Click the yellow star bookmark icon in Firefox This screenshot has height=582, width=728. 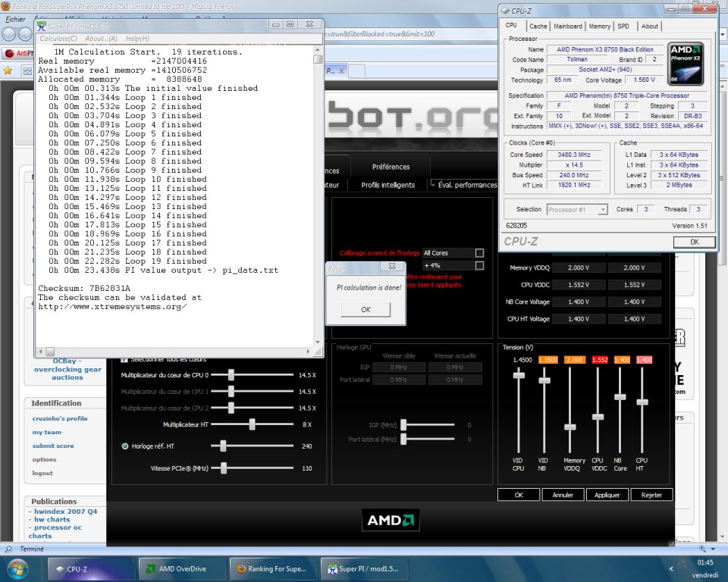pyautogui.click(x=8, y=70)
